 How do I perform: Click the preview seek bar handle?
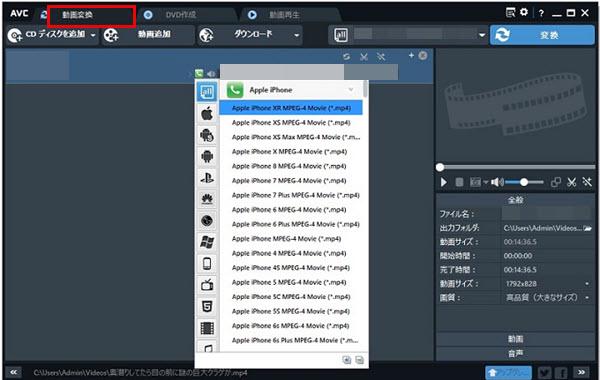pyautogui.click(x=440, y=167)
